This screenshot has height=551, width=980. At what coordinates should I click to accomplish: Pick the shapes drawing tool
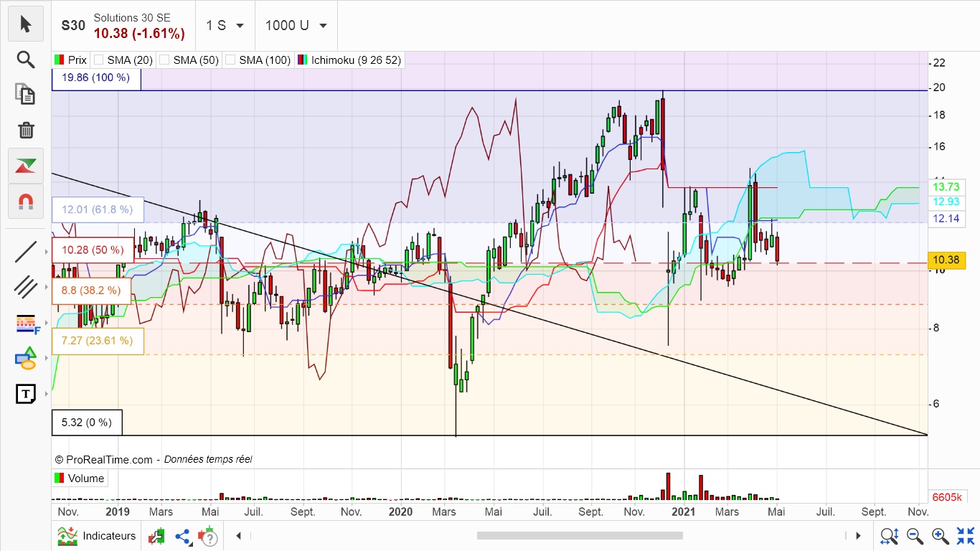[x=26, y=358]
